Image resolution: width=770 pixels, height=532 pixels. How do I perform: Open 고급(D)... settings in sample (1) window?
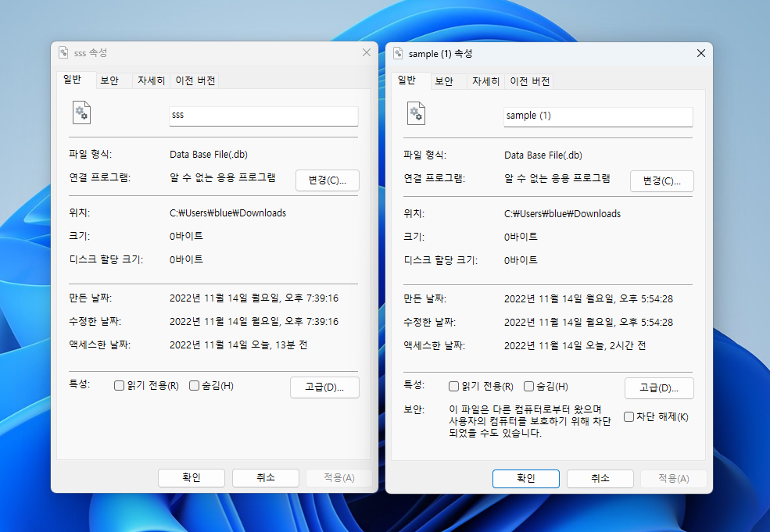point(659,388)
